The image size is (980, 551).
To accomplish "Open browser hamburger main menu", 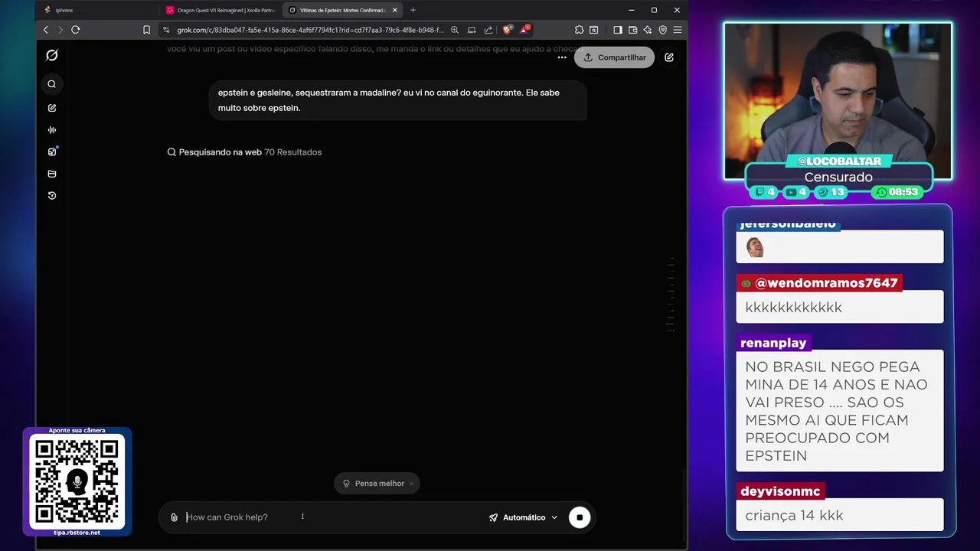I will [x=678, y=30].
